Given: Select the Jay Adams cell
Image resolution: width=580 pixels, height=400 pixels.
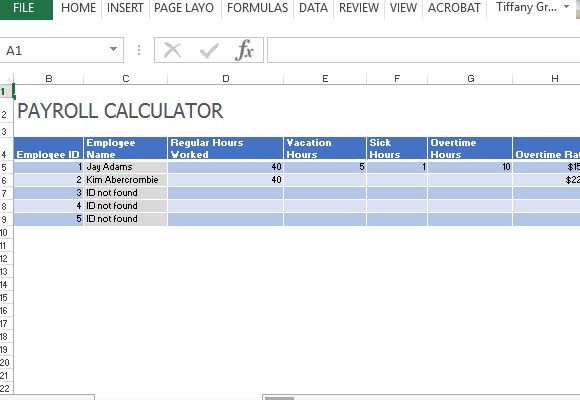Looking at the screenshot, I should [126, 167].
